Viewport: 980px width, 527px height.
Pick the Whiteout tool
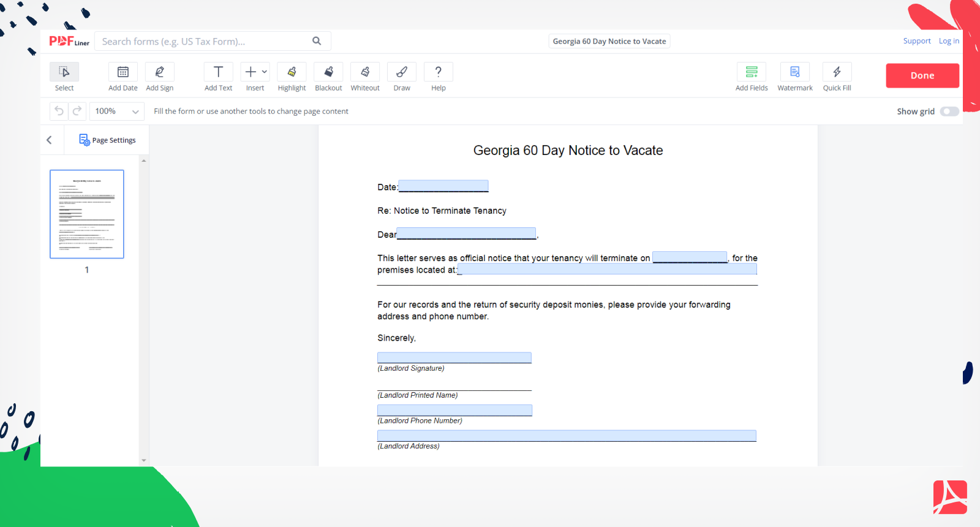coord(365,72)
